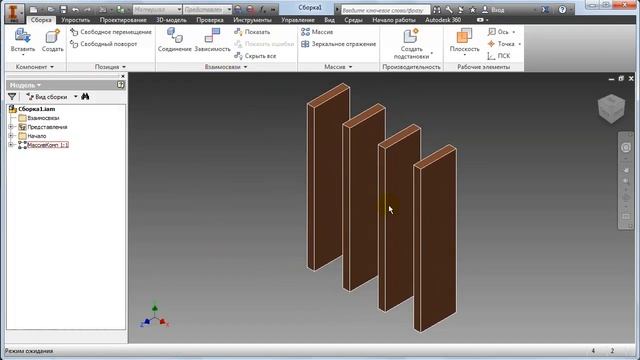The height and width of the screenshot is (360, 640).
Task: Click the wrench icon in title bar
Action: point(449,10)
